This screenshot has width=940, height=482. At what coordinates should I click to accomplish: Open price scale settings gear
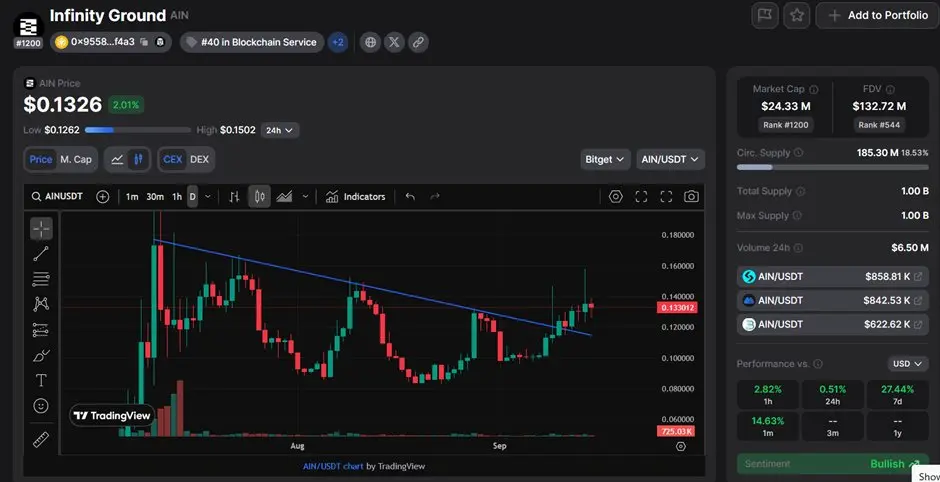pyautogui.click(x=680, y=446)
